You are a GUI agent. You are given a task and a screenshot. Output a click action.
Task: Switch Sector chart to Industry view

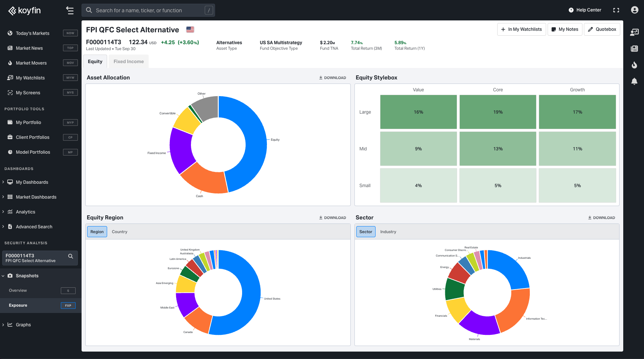point(388,232)
